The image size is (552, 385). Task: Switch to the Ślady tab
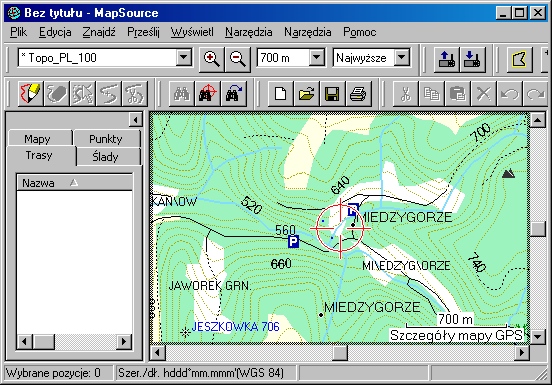[x=105, y=156]
